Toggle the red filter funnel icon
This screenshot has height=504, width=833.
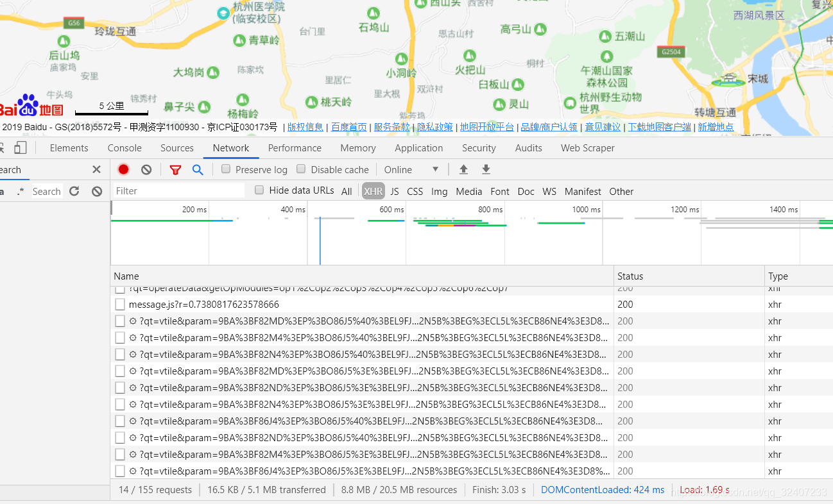(175, 170)
